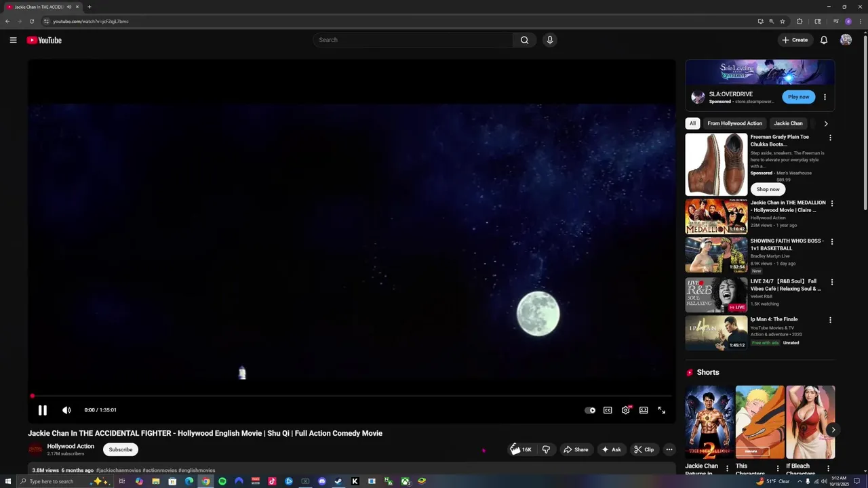Click the search magnifier button
868x488 pixels.
(x=524, y=40)
